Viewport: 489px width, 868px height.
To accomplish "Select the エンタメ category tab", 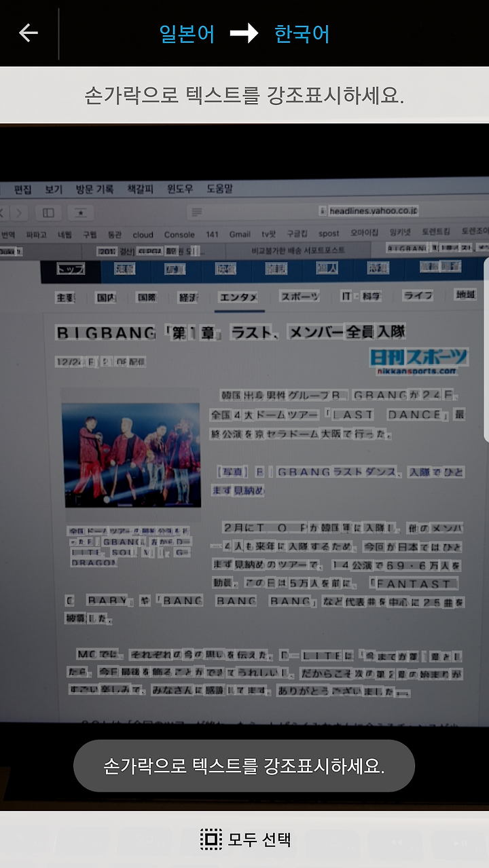I will point(238,297).
